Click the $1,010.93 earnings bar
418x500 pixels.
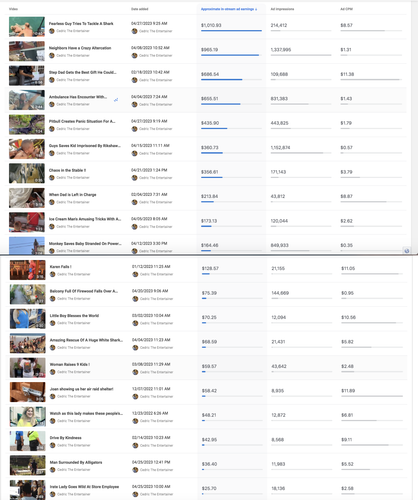(x=231, y=30)
